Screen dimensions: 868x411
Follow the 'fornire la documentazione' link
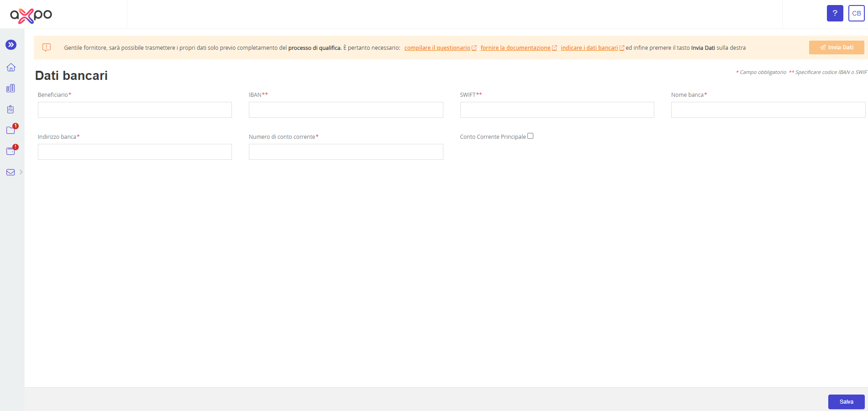[516, 48]
